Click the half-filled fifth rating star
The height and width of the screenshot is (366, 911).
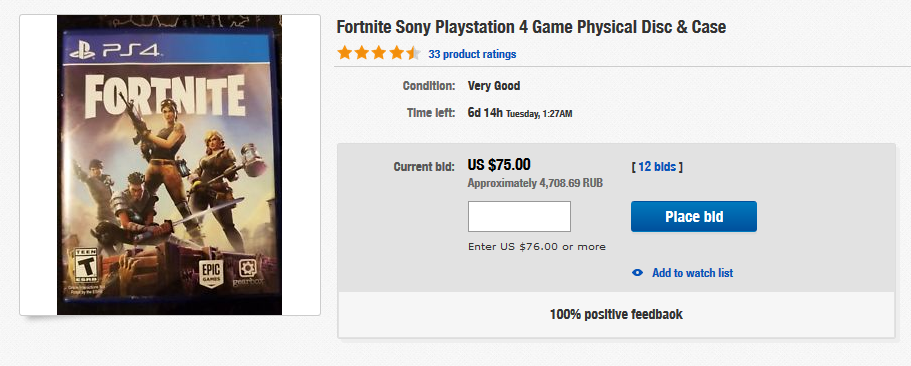pos(413,53)
